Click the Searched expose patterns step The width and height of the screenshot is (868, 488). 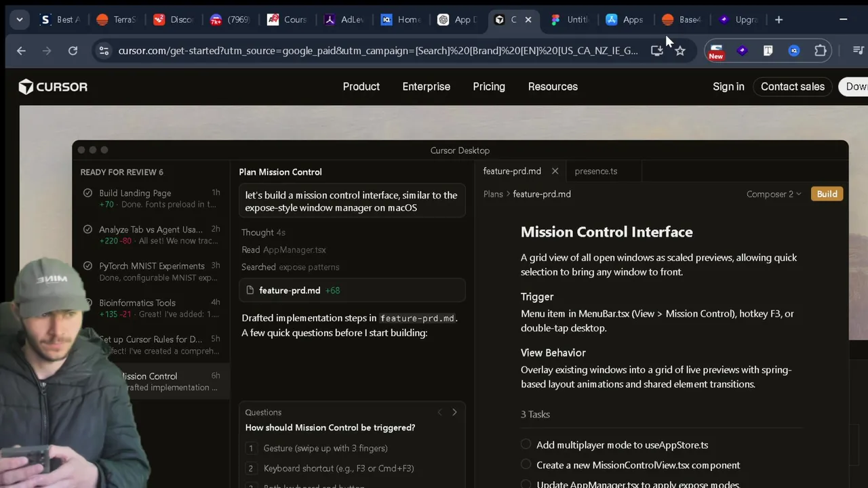290,267
